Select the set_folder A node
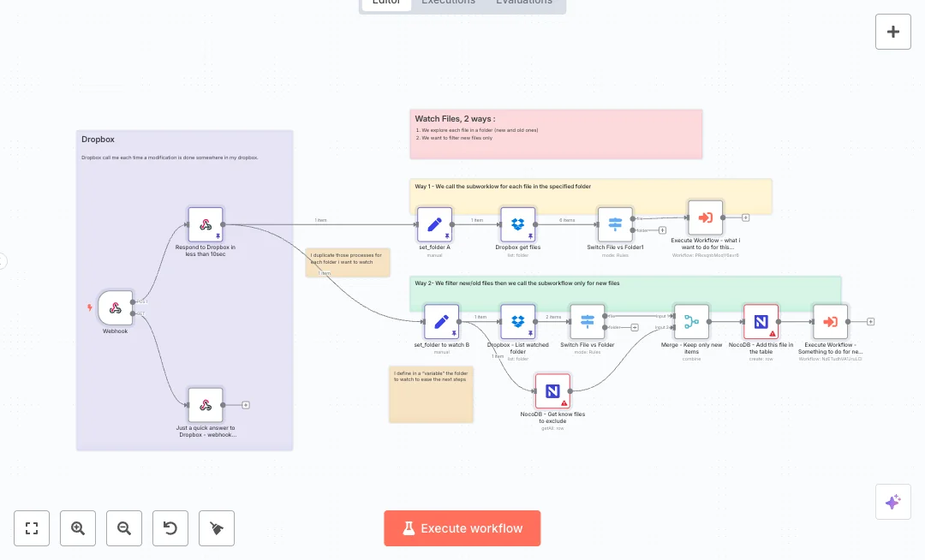 [x=434, y=224]
